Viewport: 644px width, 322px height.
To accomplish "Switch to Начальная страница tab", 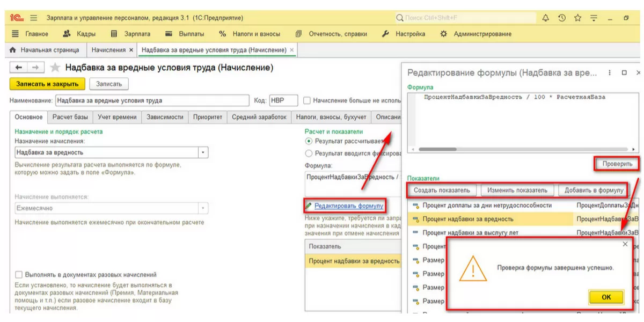I will point(44,50).
